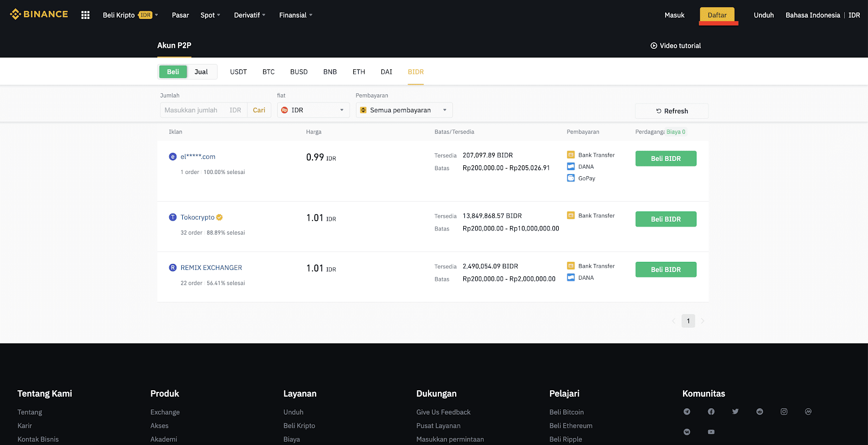Open the Tokocrypto advertiser profile
The height and width of the screenshot is (445, 868).
point(197,217)
